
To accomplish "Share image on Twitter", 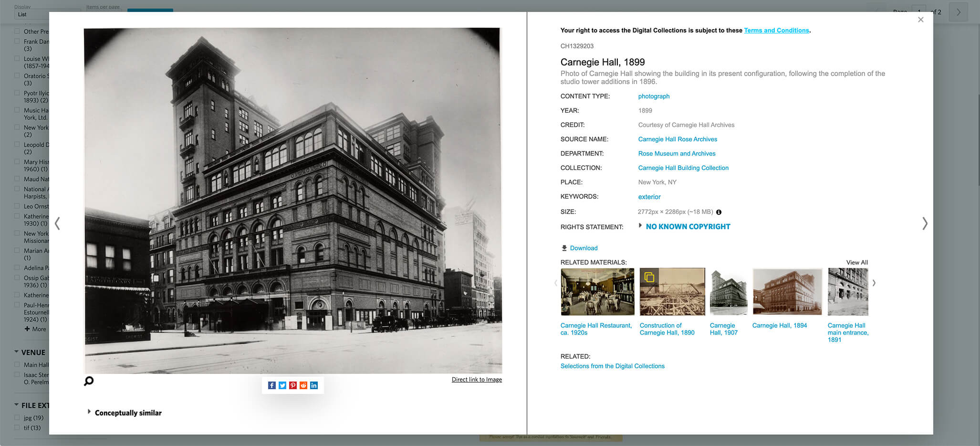I will [x=282, y=385].
